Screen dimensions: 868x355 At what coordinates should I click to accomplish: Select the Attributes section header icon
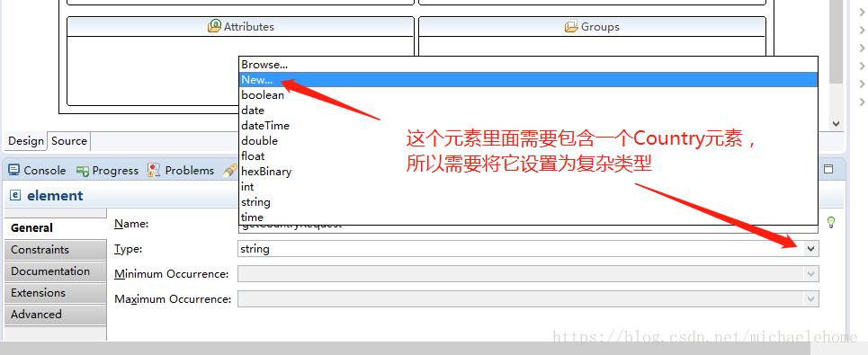coord(214,26)
